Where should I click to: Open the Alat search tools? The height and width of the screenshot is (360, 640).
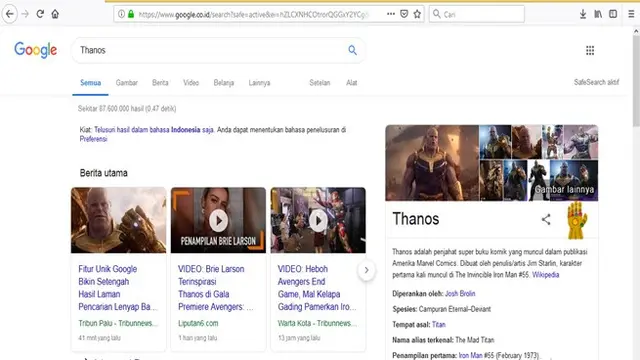[351, 83]
